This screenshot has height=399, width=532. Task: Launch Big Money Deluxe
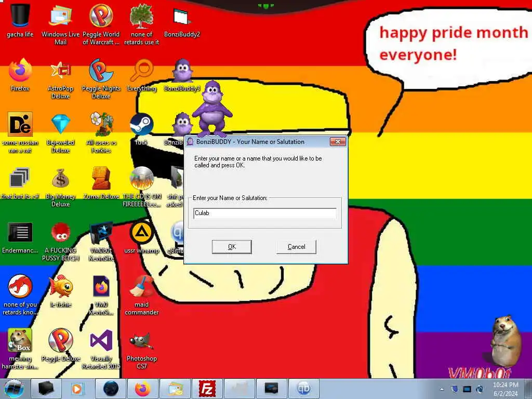(60, 178)
